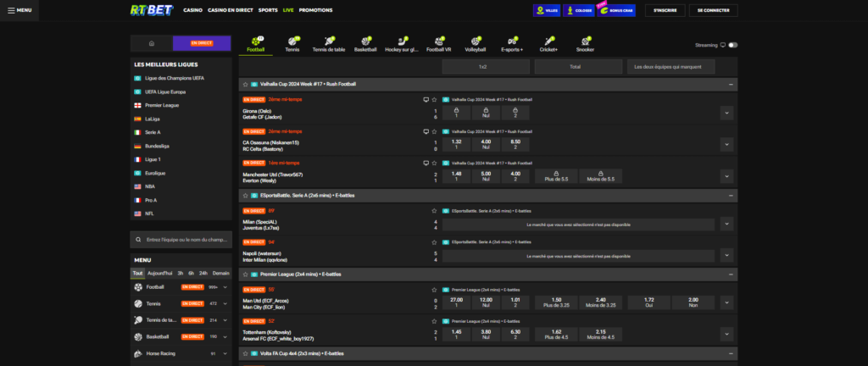
Task: Expand markets for Girona vs Getafe
Action: pyautogui.click(x=726, y=114)
